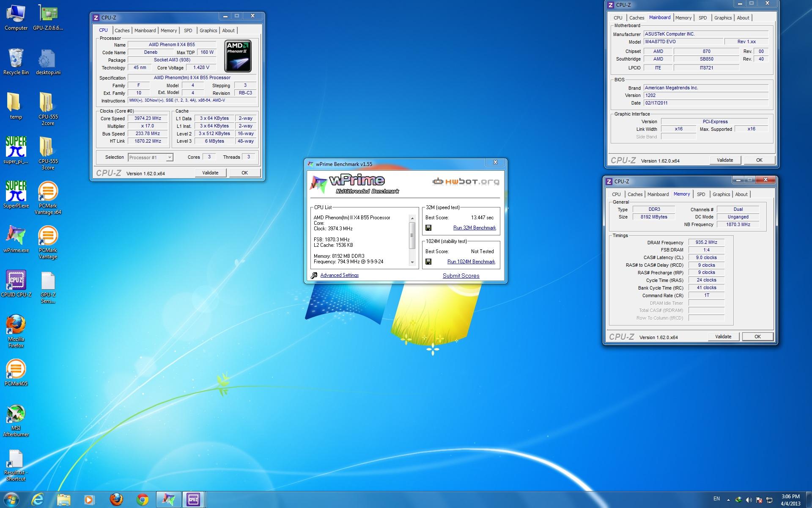Open Windows Explorer from the taskbar
812x508 pixels.
(64, 500)
